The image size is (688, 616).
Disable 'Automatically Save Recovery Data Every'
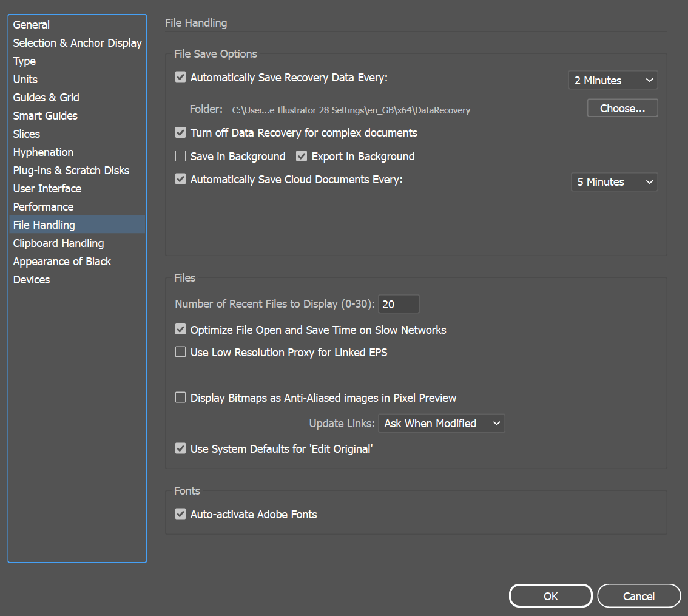click(180, 77)
